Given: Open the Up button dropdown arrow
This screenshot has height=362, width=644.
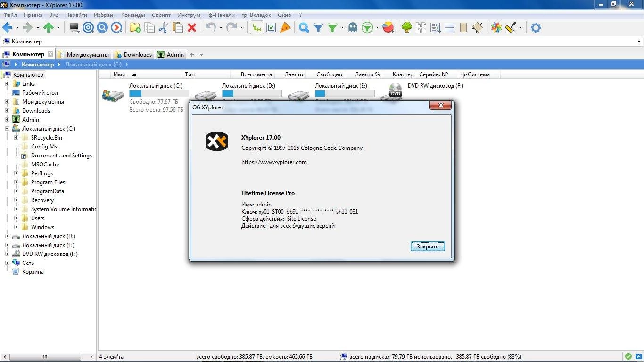Looking at the screenshot, I should [58, 28].
